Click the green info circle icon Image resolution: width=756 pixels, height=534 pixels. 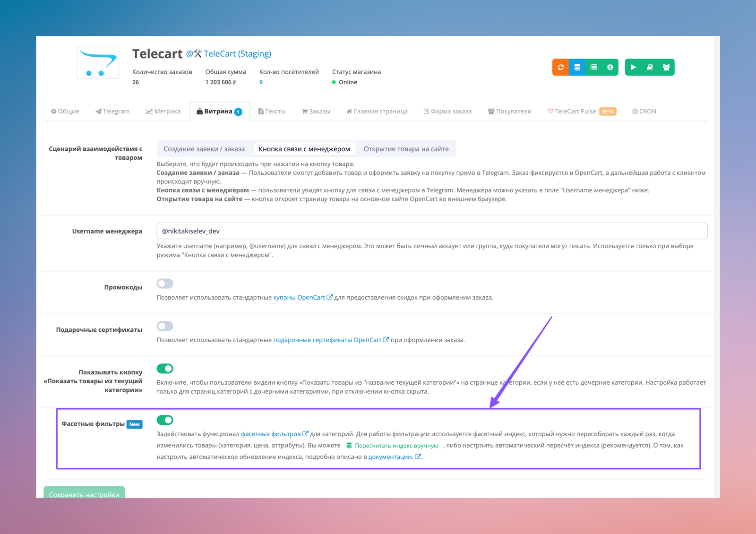pos(610,68)
